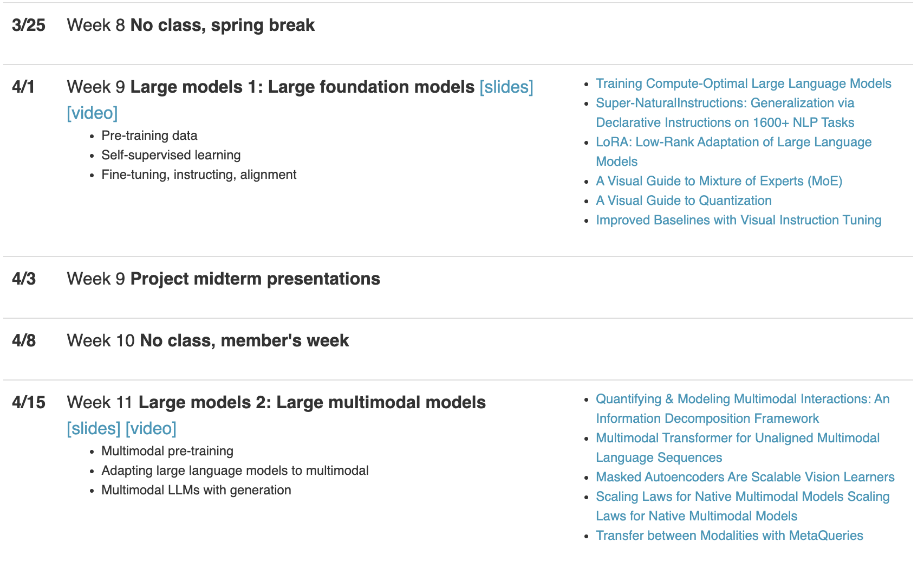Click the No class, spring break row

(x=458, y=25)
